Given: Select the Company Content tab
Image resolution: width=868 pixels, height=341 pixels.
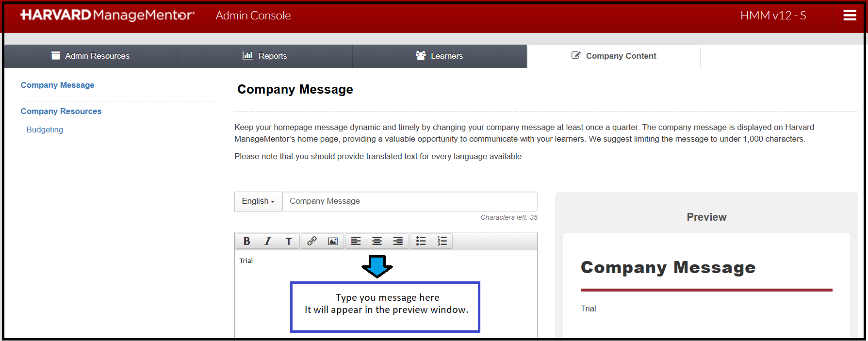Looking at the screenshot, I should 614,56.
